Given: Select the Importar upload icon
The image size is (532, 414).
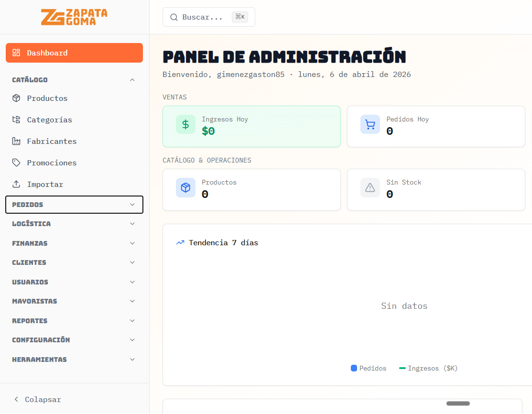Looking at the screenshot, I should click(x=17, y=184).
